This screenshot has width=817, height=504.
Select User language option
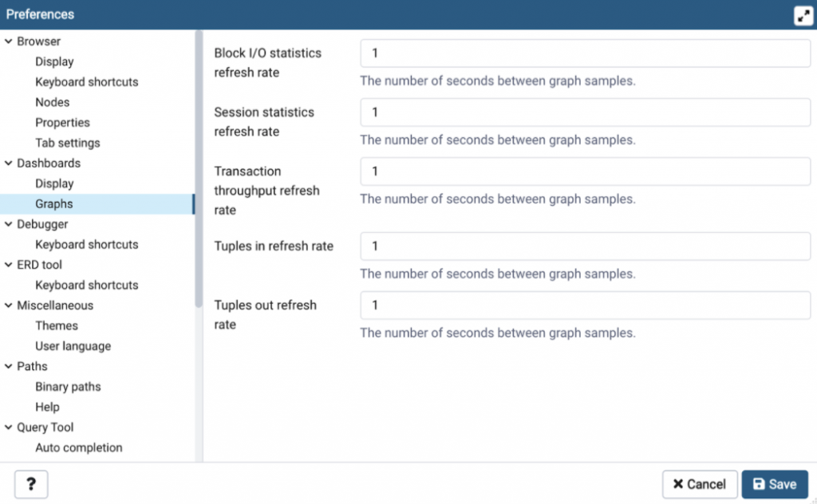coord(73,346)
